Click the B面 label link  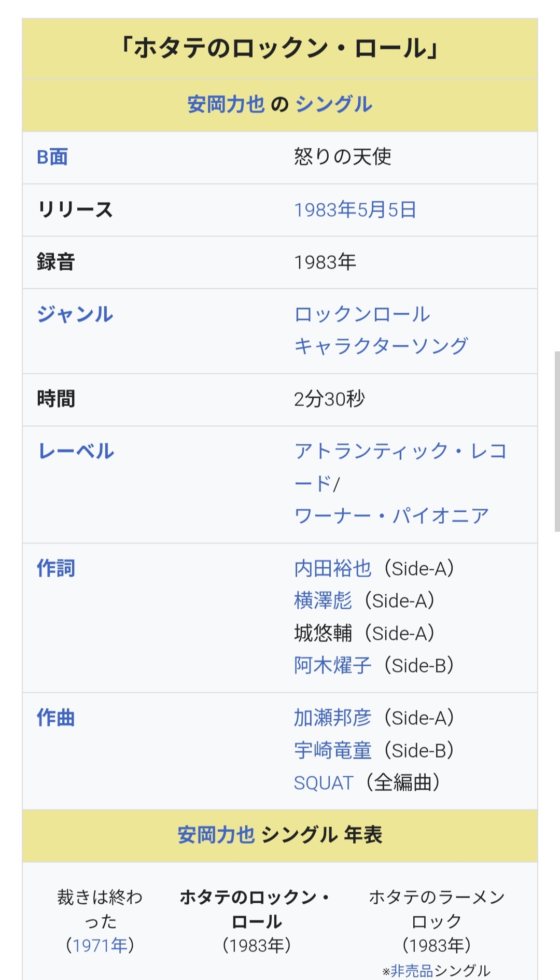coord(52,157)
